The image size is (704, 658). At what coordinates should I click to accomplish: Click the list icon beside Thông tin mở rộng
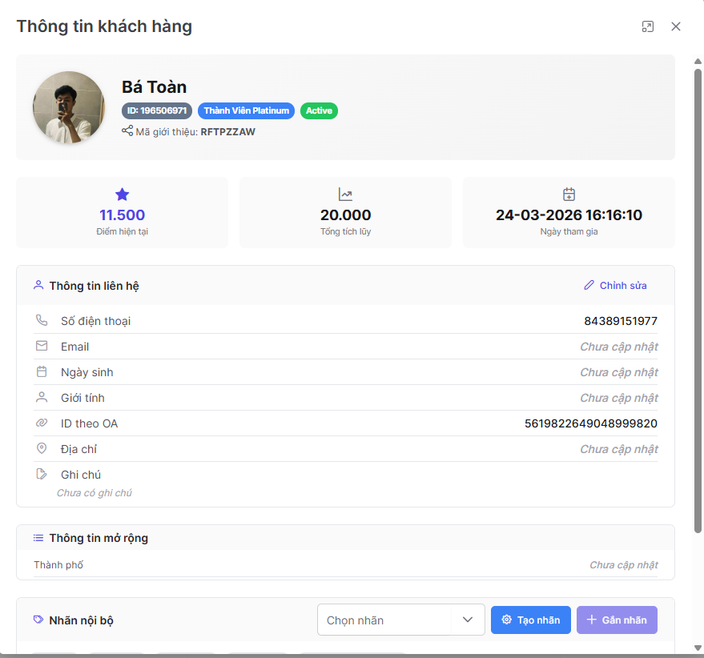38,538
